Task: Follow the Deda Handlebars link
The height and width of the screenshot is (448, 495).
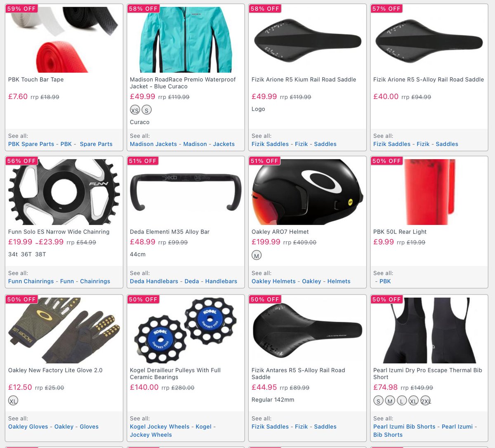Action: click(x=154, y=281)
